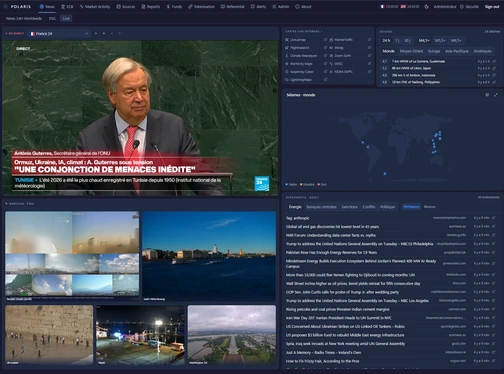This screenshot has height=374, width=504.
Task: Switch to News 24H Worldwide sub-tab
Action: click(24, 18)
